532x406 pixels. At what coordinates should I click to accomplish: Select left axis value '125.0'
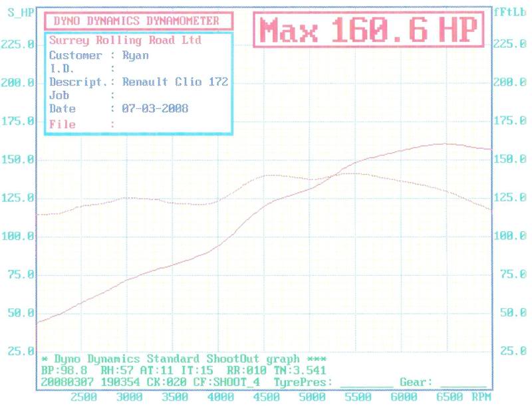(18, 197)
